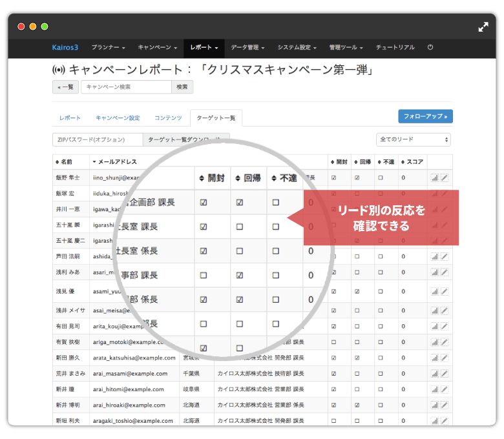
Task: Expand the システム設定 navbar dropdown
Action: coord(297,48)
